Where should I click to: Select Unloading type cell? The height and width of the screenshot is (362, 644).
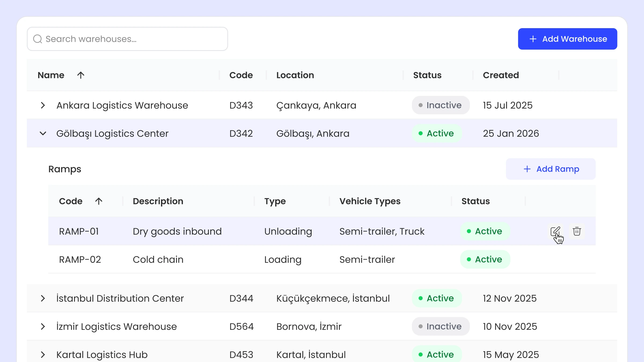288,231
